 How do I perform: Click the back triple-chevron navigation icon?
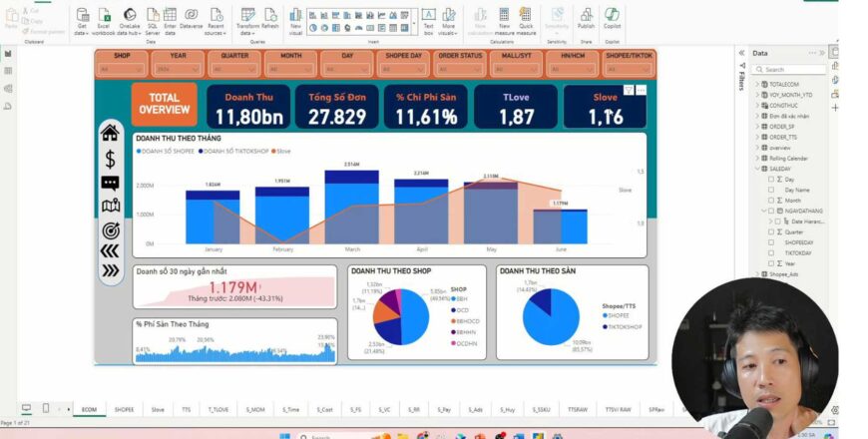click(110, 251)
